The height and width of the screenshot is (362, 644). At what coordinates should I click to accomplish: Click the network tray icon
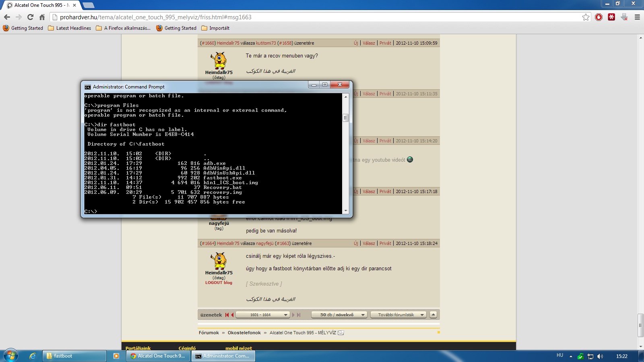pos(590,356)
